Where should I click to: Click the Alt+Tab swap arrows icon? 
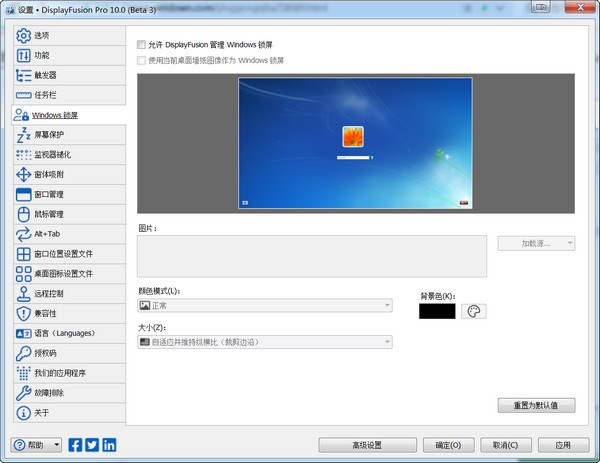(x=23, y=234)
